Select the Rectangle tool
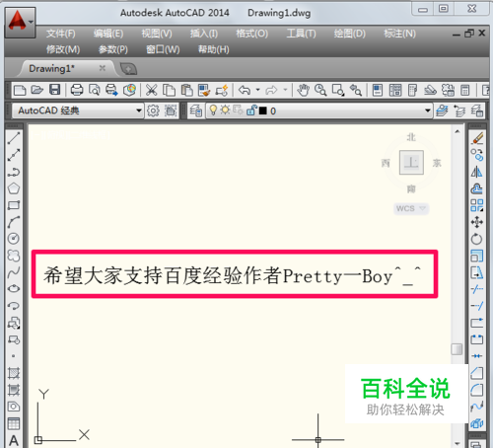Screen dimensions: 493x448 (x=14, y=205)
